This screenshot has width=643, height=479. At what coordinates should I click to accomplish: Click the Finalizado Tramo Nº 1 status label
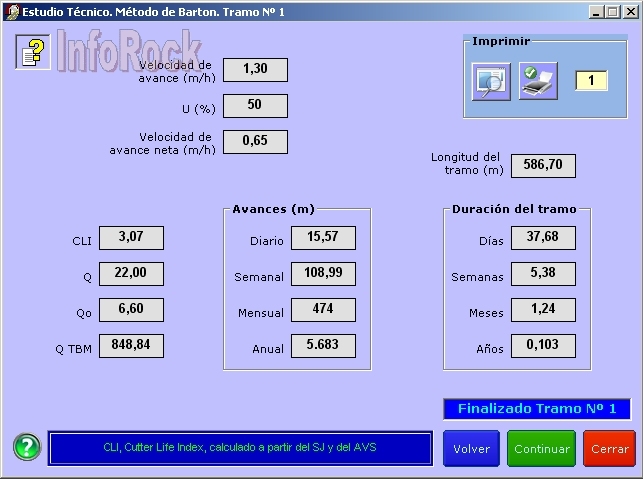(x=537, y=409)
